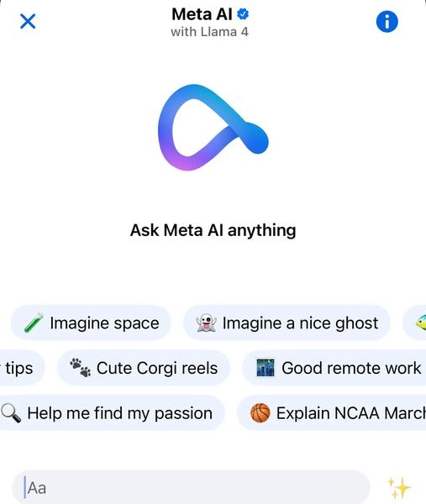Tap the basketball icon on NCAA suggestion
The width and height of the screenshot is (426, 504).
coord(260,413)
